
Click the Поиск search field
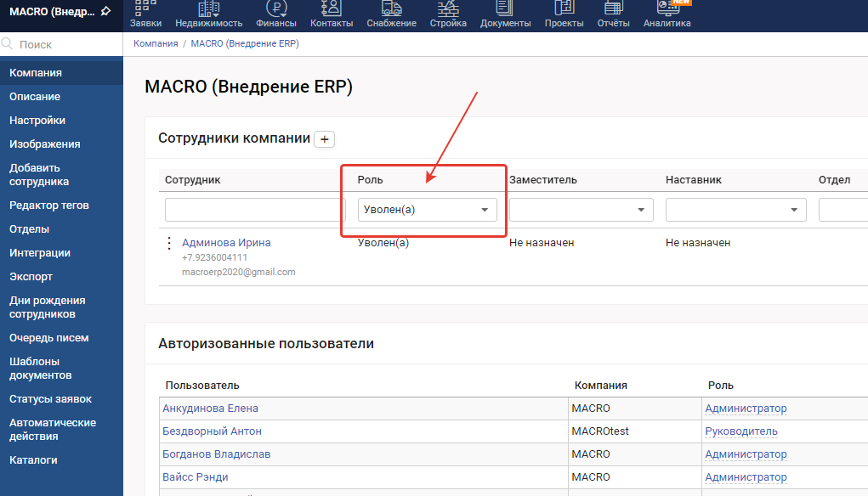[68, 44]
